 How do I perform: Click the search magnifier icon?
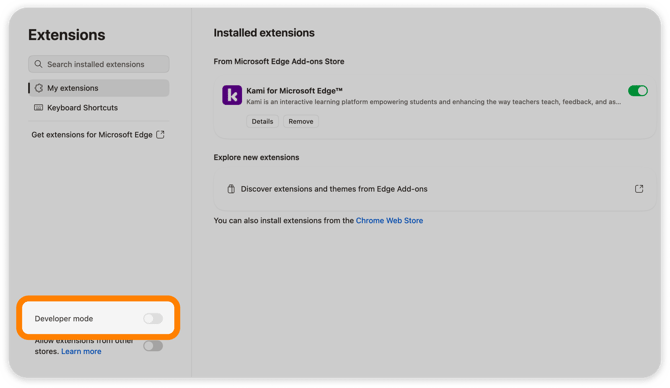[x=38, y=64]
